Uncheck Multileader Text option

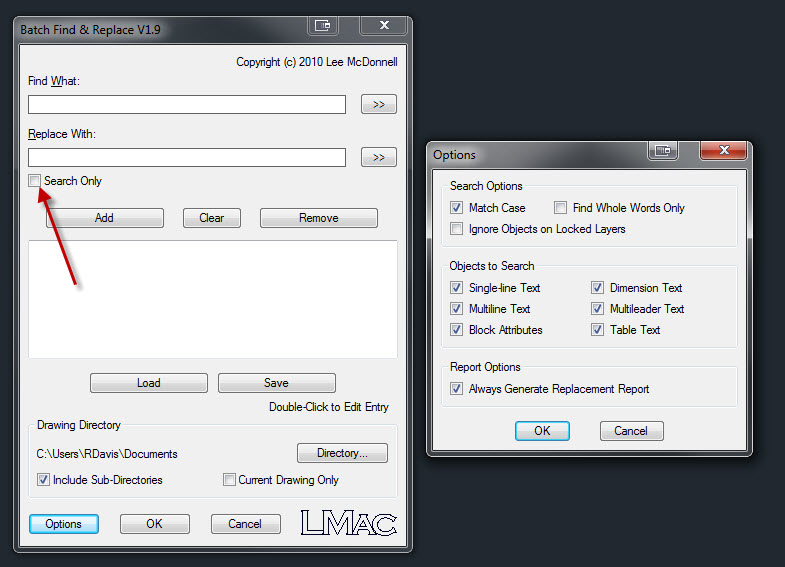pos(597,308)
